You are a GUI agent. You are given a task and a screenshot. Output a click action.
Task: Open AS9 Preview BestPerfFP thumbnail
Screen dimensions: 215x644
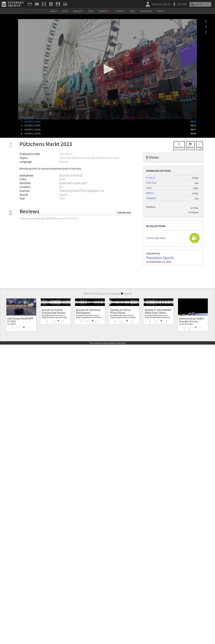[x=21, y=307]
